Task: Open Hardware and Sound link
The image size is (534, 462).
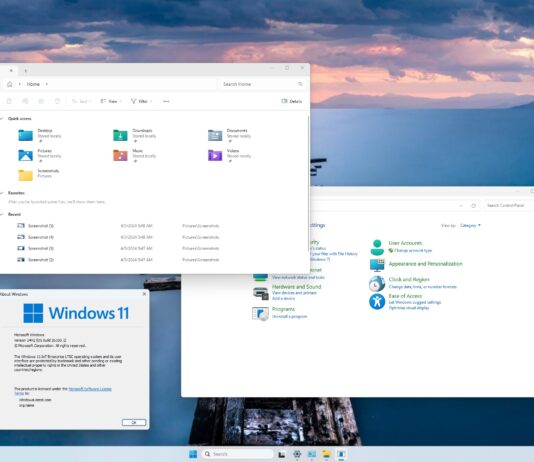Action: coord(296,287)
